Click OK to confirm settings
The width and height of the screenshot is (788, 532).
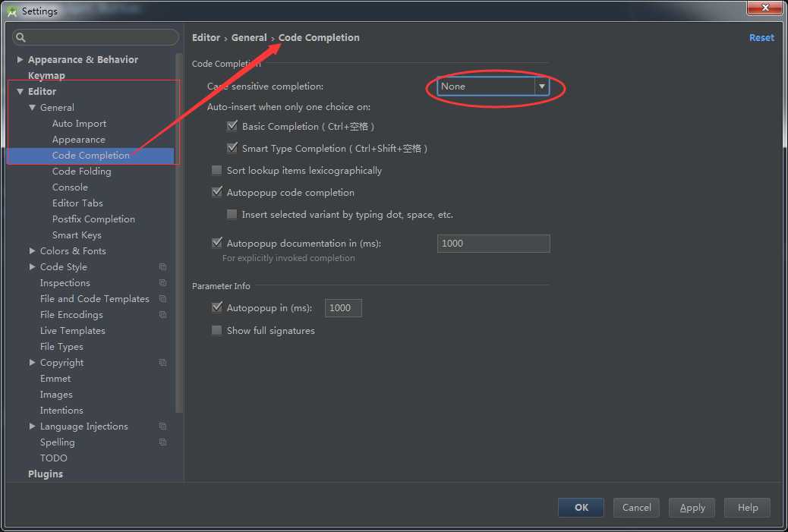click(x=581, y=508)
